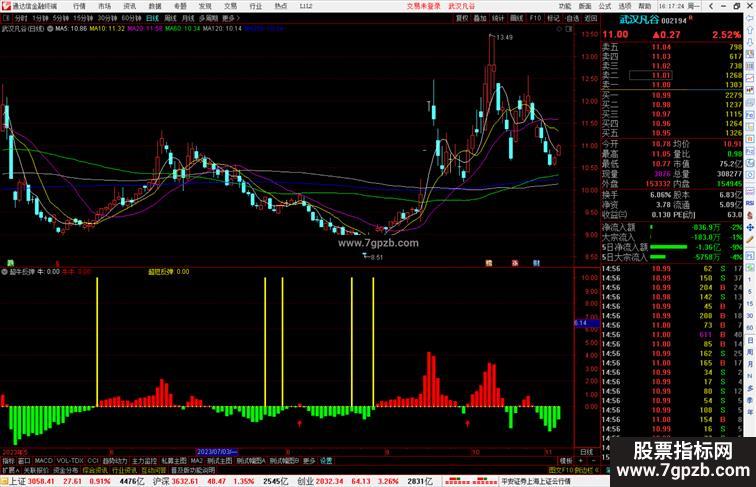Click the plus zoom button beside 模板
The width and height of the screenshot is (756, 487).
pyautogui.click(x=581, y=461)
